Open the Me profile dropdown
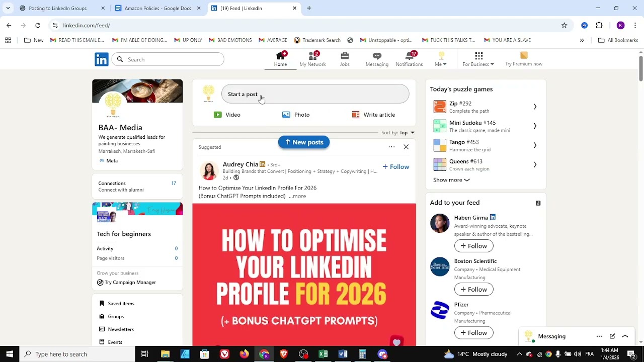Screen dimensions: 644x362 coord(441,59)
